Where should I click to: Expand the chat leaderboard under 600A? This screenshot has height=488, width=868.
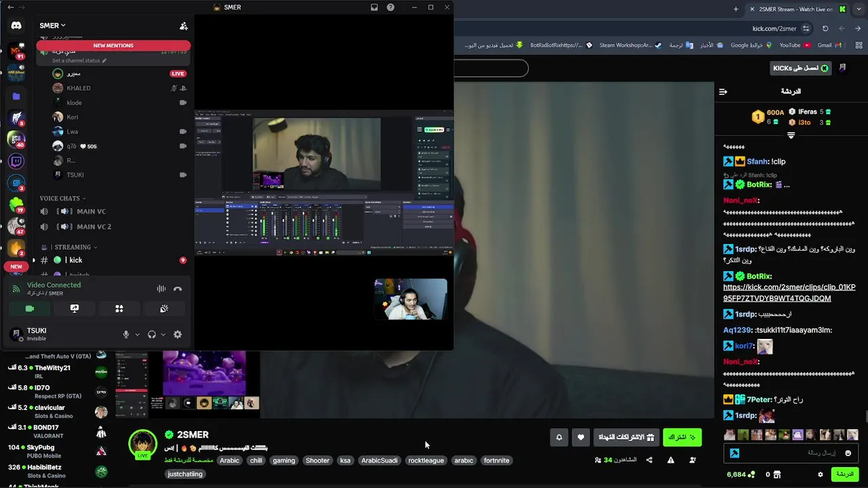coord(791,136)
